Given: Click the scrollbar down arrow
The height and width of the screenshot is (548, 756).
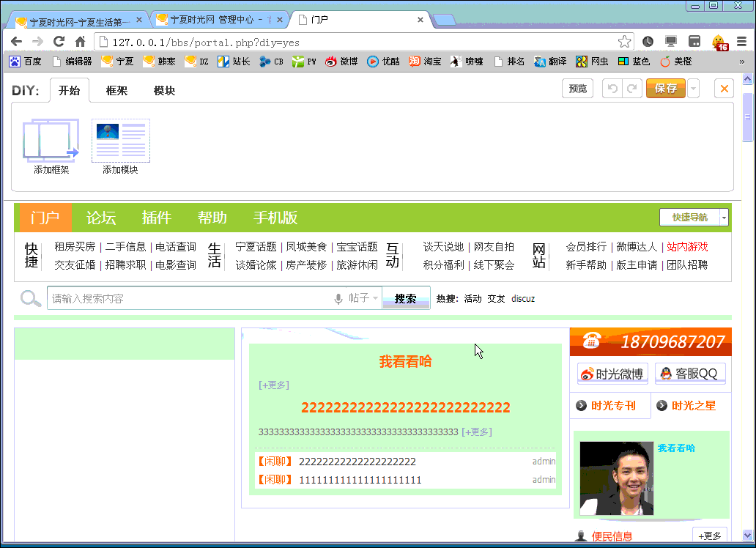Looking at the screenshot, I should pyautogui.click(x=748, y=535).
